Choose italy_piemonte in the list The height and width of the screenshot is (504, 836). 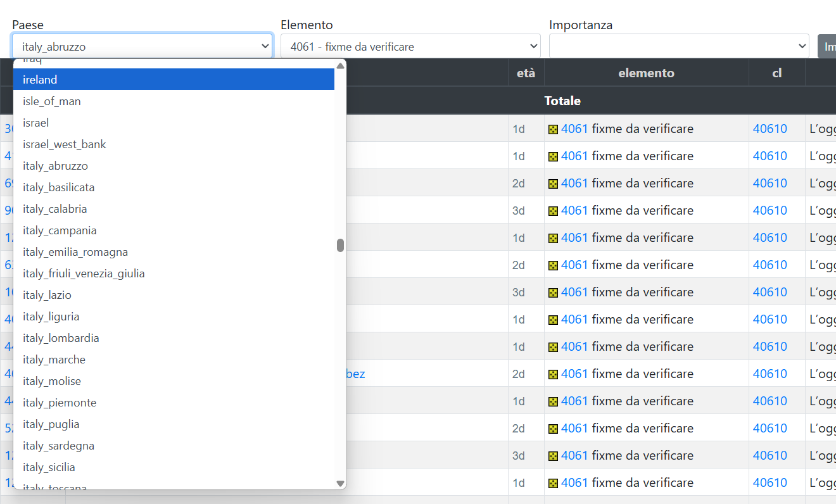coord(174,403)
